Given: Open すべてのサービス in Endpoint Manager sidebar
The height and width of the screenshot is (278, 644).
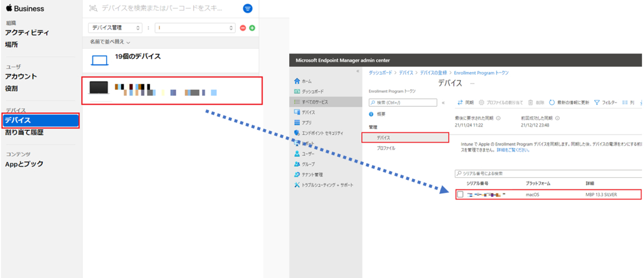Looking at the screenshot, I should (327, 101).
